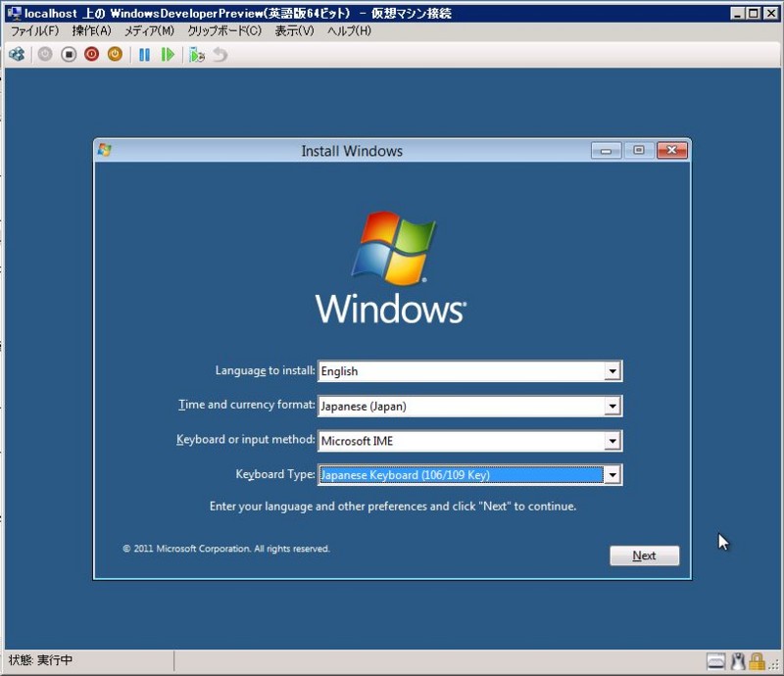Click the window resize grip at status bar corner
The image size is (784, 676).
[775, 665]
